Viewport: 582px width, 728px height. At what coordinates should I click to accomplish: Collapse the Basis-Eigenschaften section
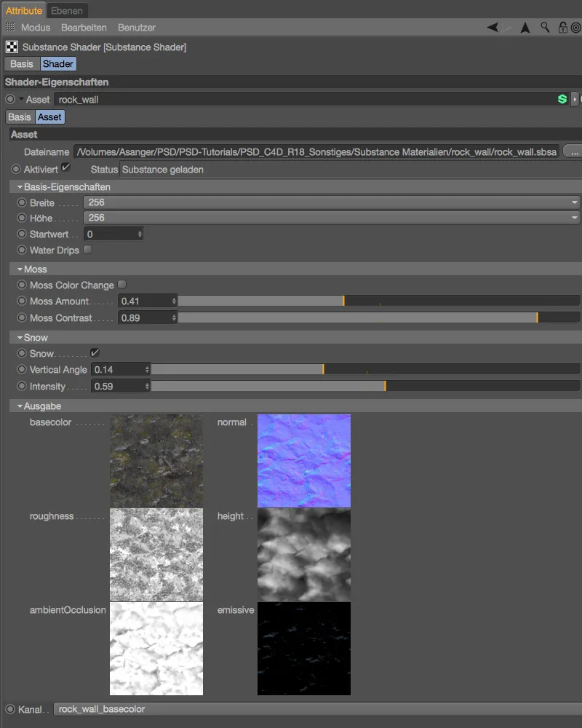point(20,186)
